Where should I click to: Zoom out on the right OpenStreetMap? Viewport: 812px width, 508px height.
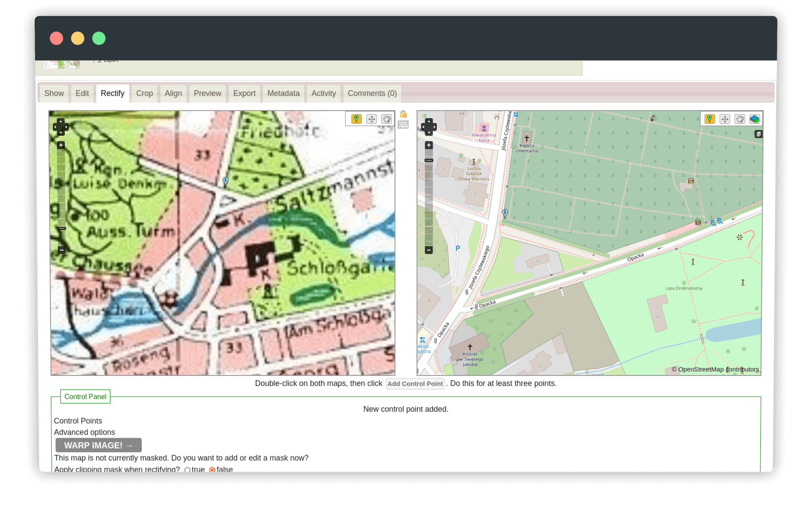[x=429, y=250]
